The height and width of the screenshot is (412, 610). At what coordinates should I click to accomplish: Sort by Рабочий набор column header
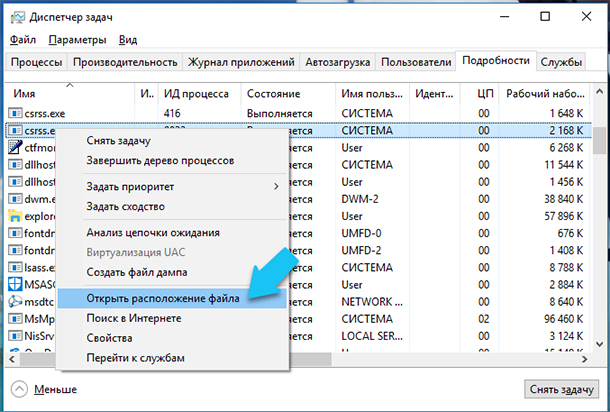545,93
